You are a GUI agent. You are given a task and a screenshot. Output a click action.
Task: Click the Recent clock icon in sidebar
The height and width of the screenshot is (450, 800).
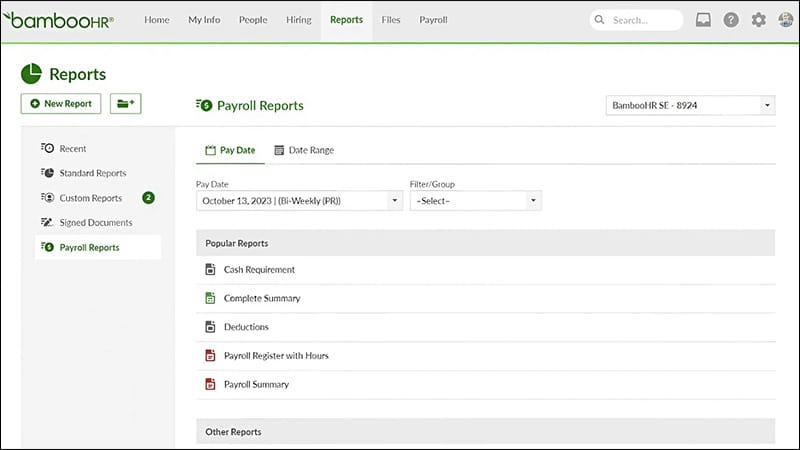point(47,148)
